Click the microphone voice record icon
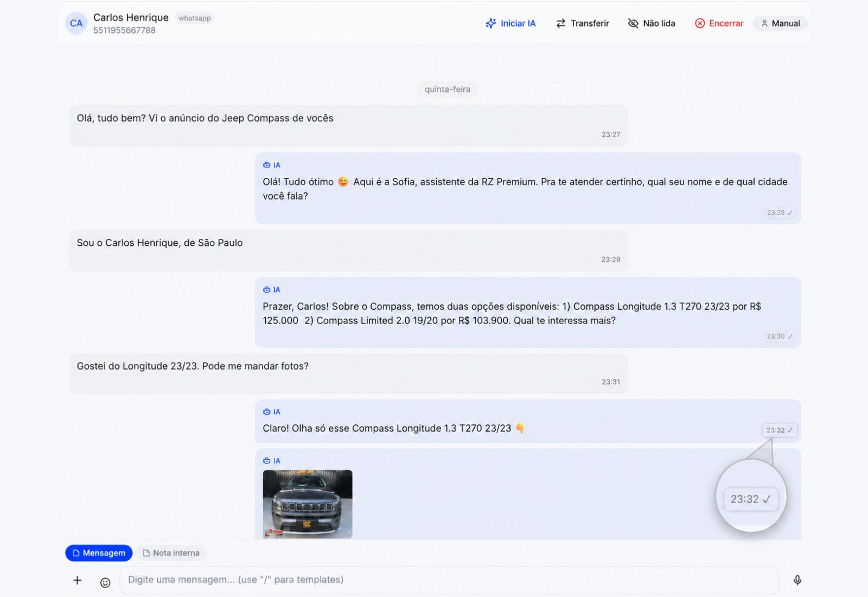The height and width of the screenshot is (597, 868). (797, 580)
